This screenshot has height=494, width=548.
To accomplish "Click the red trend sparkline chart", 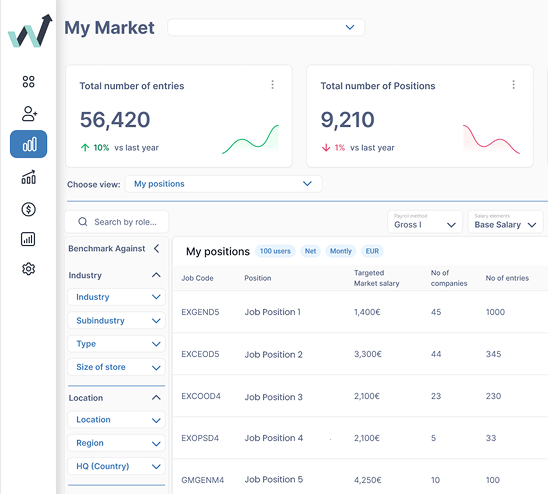I will (491, 139).
